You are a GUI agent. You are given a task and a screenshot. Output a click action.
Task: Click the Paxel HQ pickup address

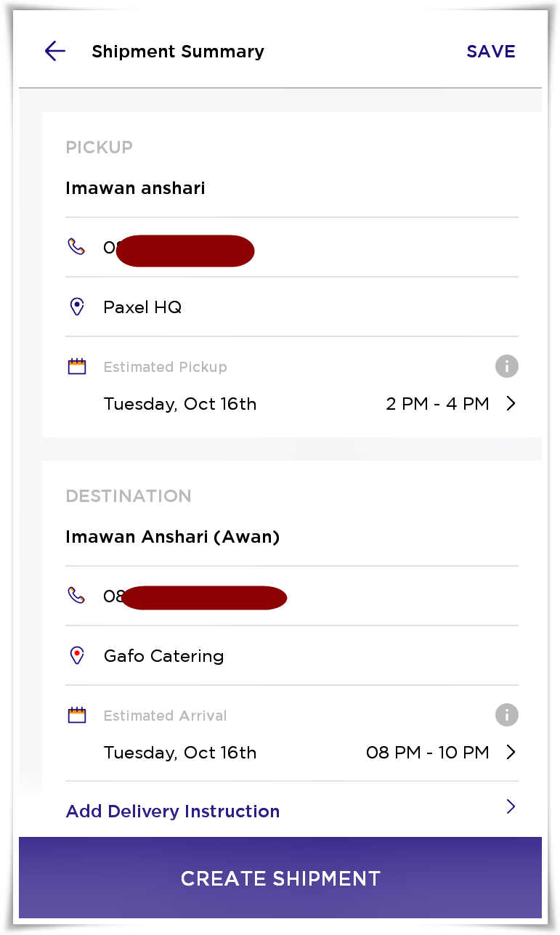point(142,307)
